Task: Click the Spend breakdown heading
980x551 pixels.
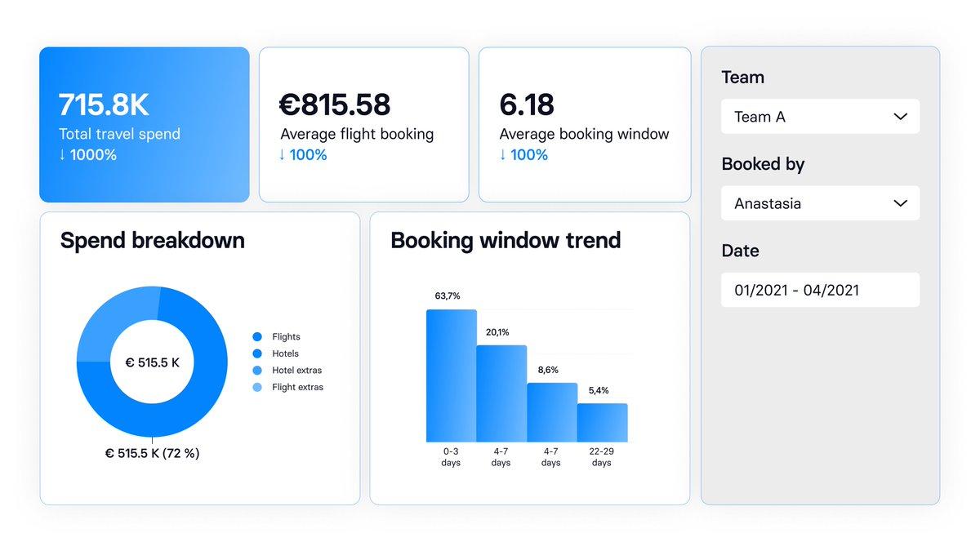Action: (153, 241)
